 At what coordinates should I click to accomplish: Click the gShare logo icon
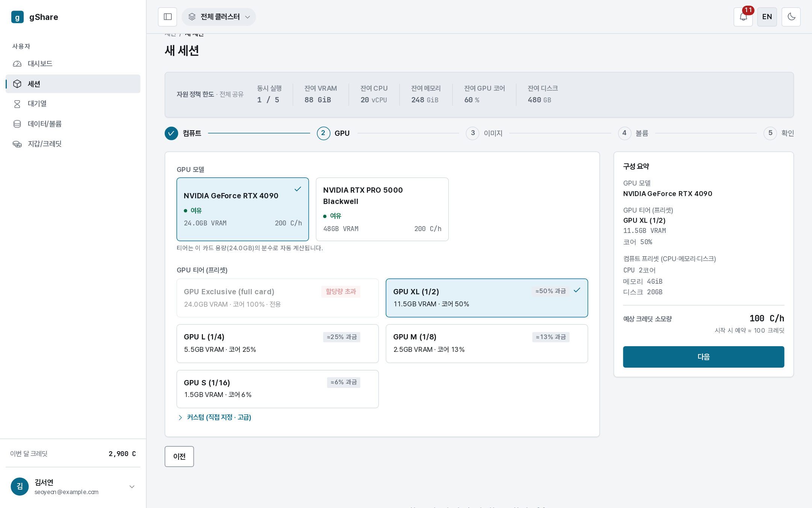(x=17, y=17)
